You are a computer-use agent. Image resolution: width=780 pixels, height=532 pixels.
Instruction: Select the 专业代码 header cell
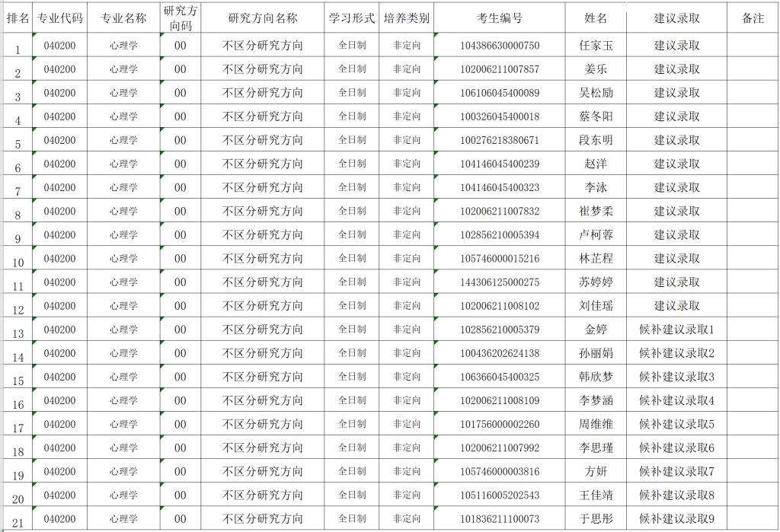[59, 18]
